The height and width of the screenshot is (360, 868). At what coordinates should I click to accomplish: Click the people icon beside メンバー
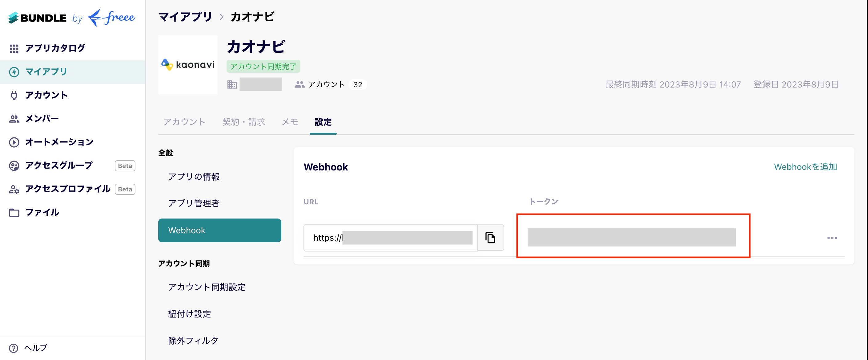click(14, 119)
